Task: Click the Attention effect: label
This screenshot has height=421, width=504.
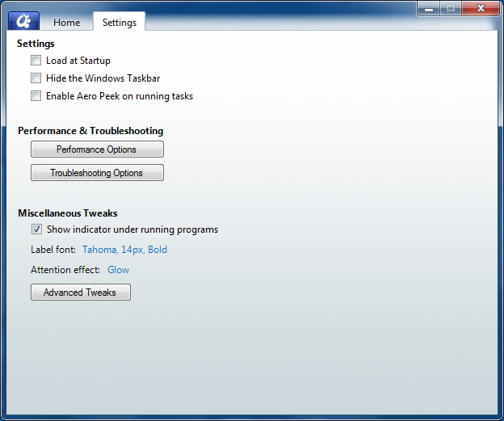Action: coord(65,270)
